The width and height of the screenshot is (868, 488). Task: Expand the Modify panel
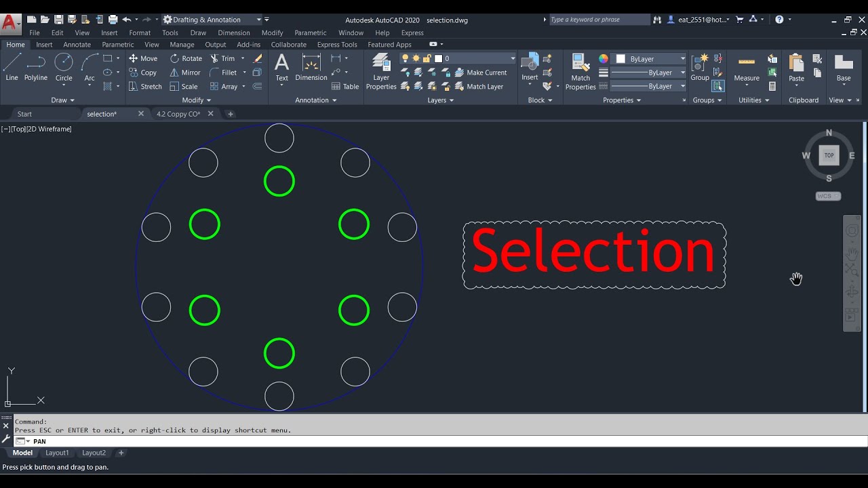pos(197,100)
